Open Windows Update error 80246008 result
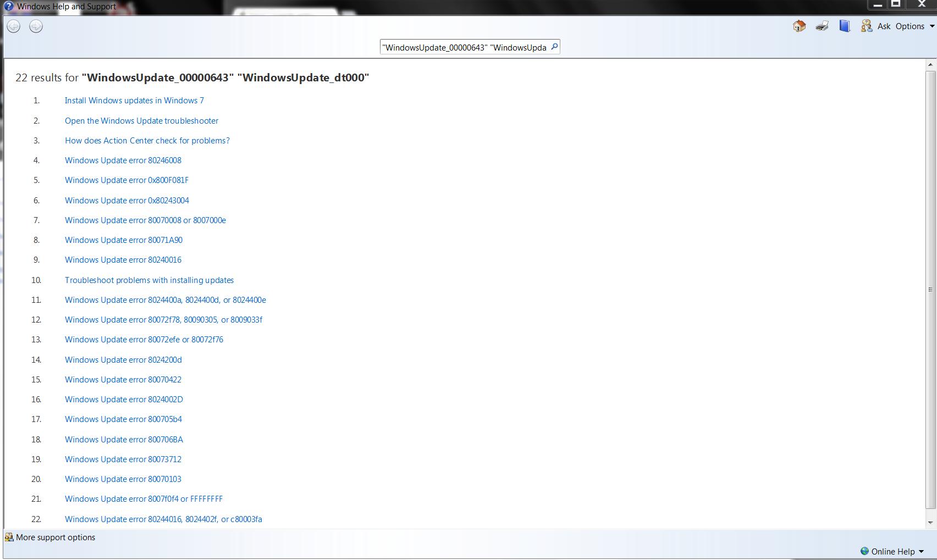 tap(123, 160)
